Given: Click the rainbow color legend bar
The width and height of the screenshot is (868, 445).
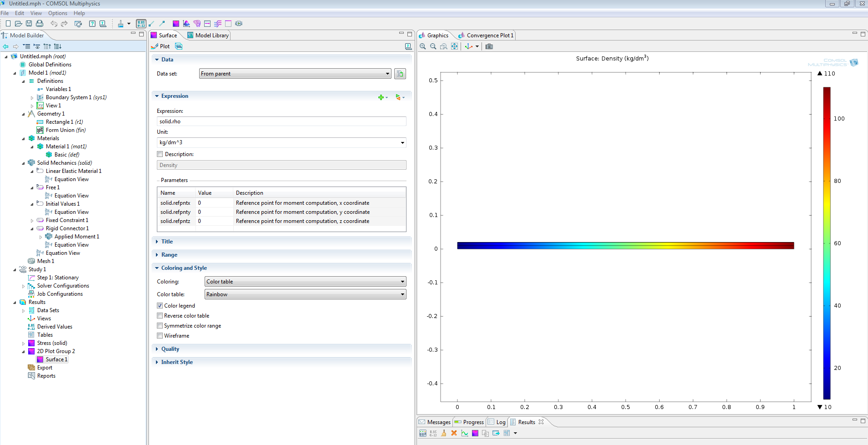Looking at the screenshot, I should click(827, 243).
